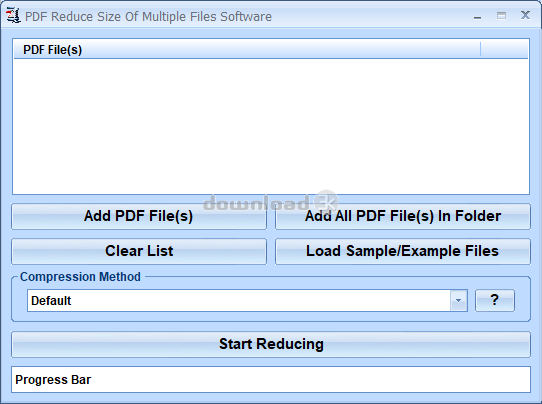Click inside the empty PDF file list area

coord(271,126)
